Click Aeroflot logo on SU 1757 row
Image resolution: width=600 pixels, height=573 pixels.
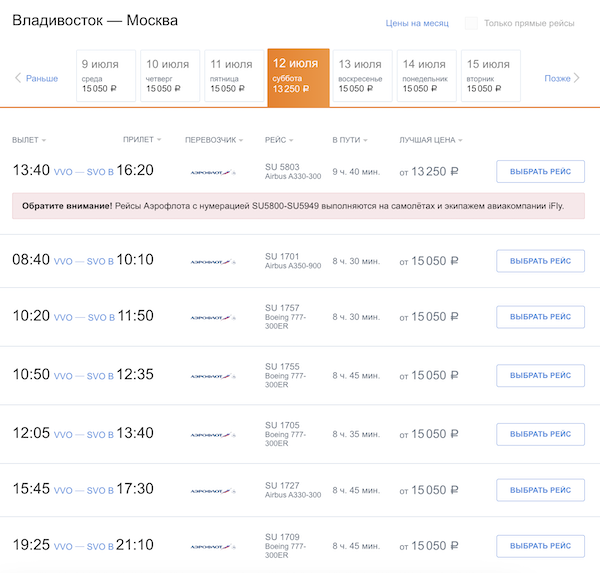pos(211,317)
